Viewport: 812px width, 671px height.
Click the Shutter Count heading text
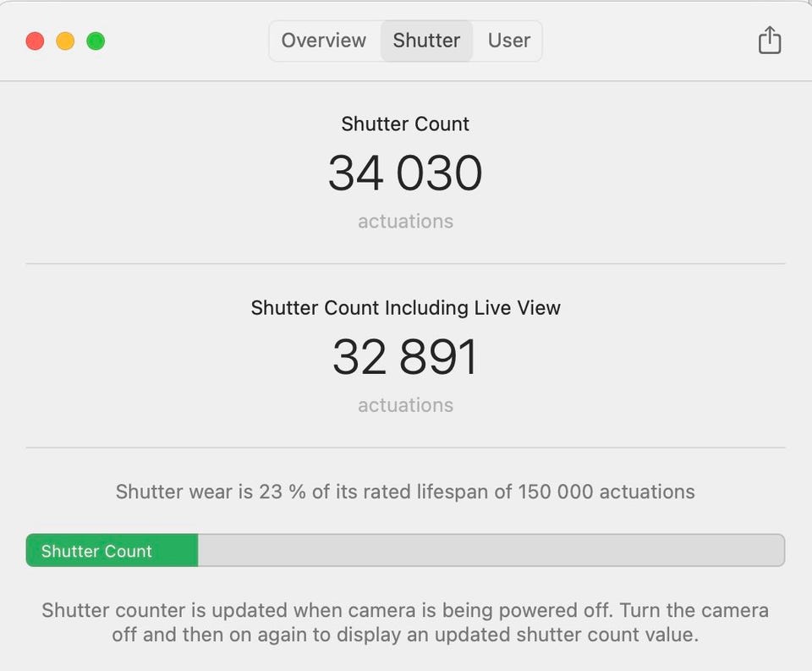(x=405, y=124)
